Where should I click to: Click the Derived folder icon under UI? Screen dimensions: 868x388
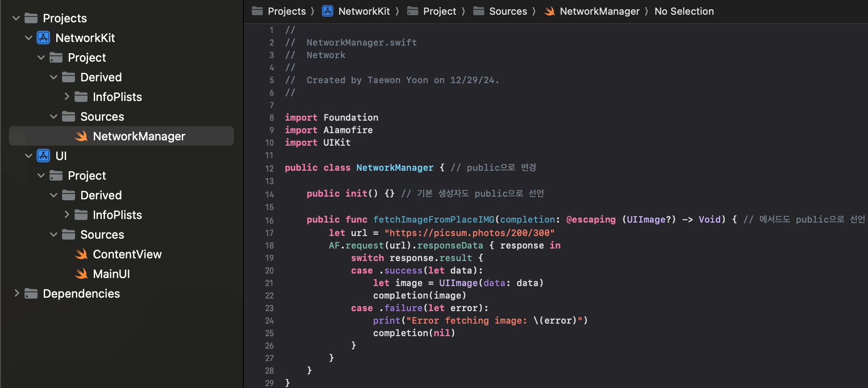pos(68,195)
